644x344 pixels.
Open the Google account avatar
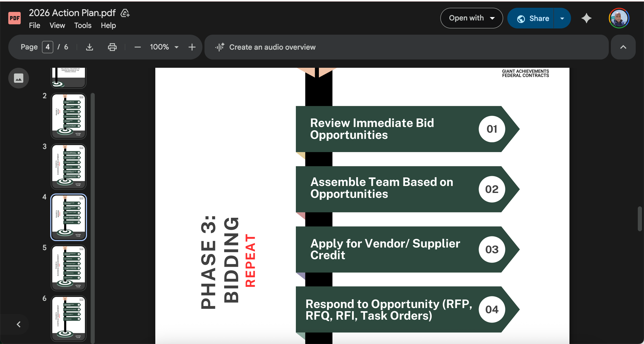(619, 18)
